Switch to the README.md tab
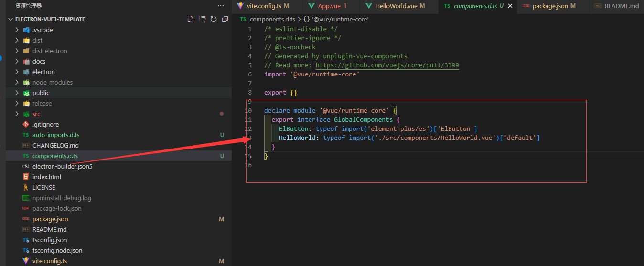The height and width of the screenshot is (266, 644). click(x=617, y=6)
